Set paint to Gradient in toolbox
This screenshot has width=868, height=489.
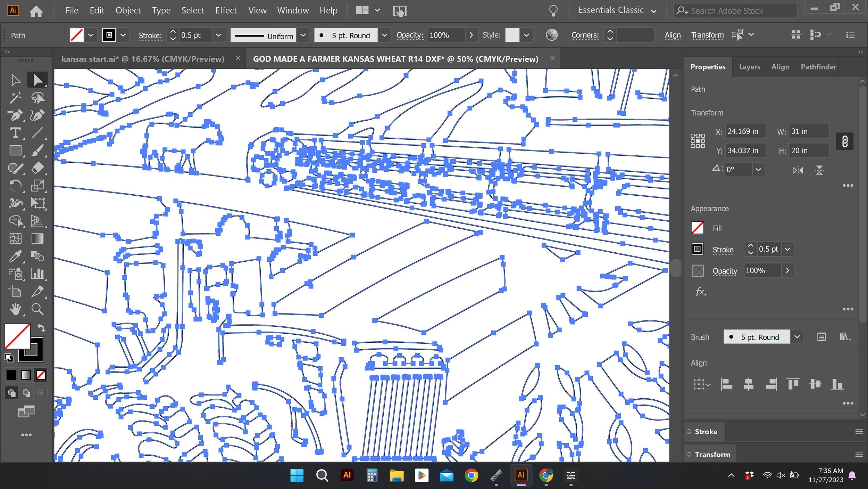(26, 375)
